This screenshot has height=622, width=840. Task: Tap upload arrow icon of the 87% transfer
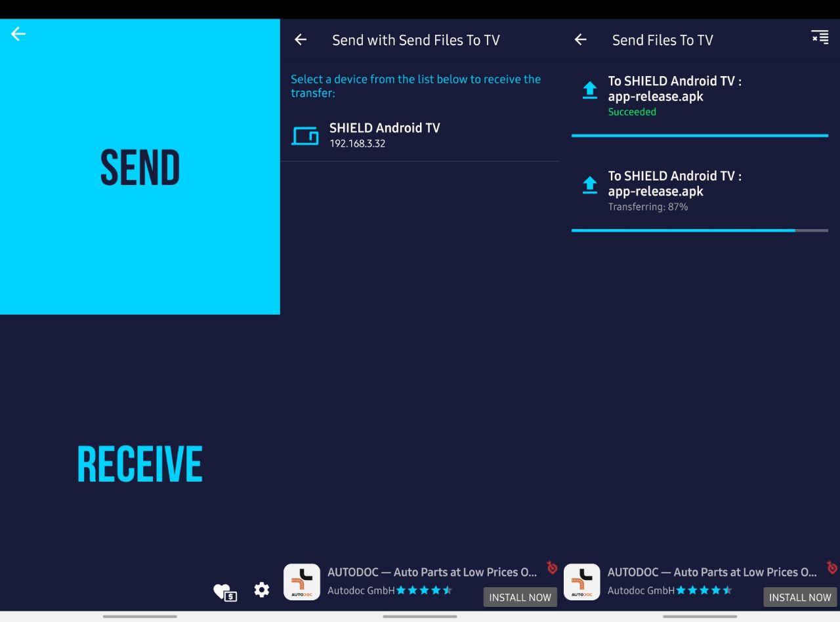pos(590,185)
